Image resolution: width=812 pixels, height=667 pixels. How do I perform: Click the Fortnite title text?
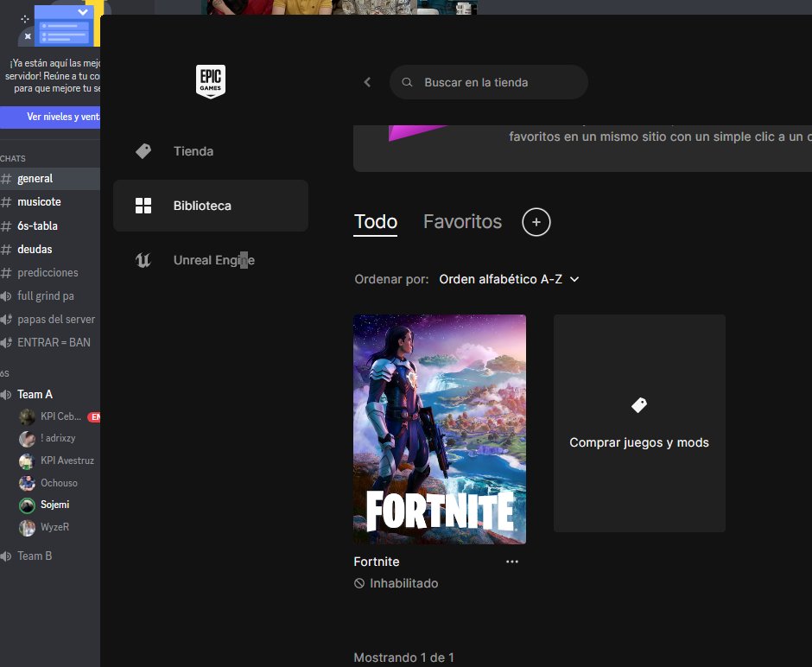click(377, 562)
